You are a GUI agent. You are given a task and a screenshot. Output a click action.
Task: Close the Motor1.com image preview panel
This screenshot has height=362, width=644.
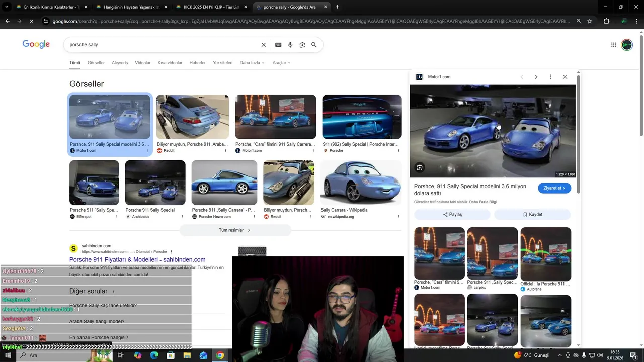565,77
